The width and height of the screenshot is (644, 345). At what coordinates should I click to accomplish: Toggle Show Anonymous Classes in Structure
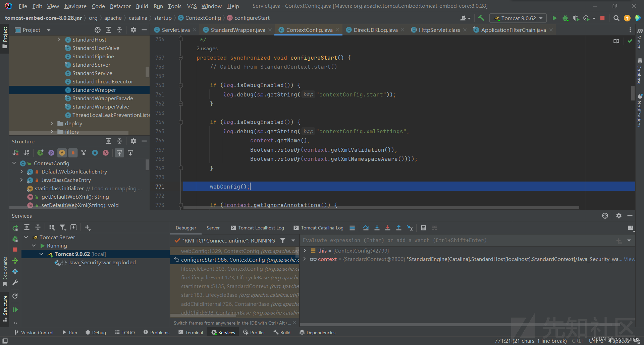click(95, 153)
